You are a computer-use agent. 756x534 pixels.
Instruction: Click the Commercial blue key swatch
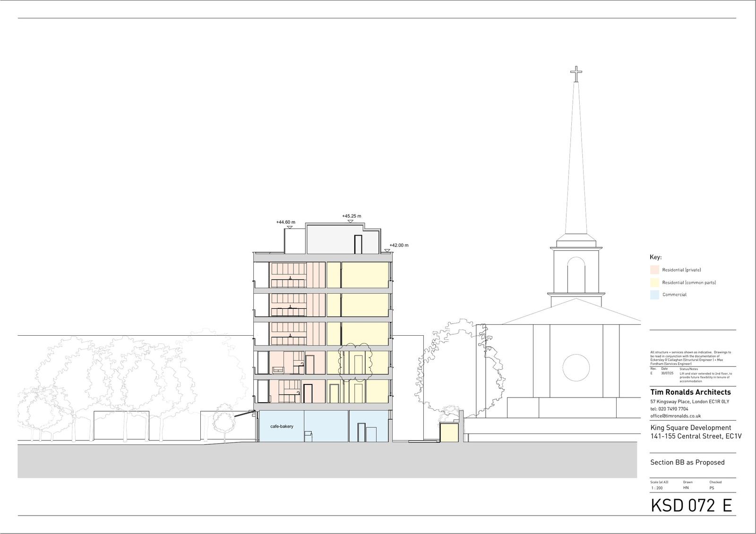[654, 295]
